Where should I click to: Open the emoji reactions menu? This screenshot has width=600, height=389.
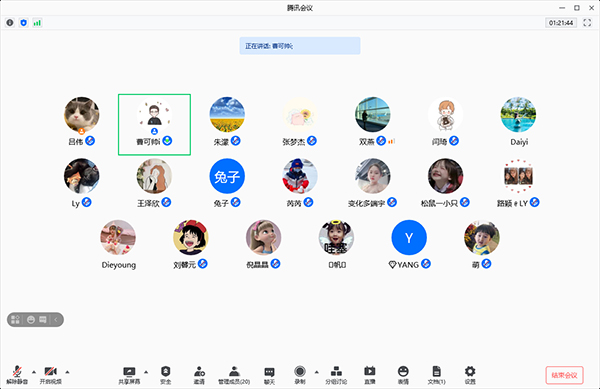403,374
